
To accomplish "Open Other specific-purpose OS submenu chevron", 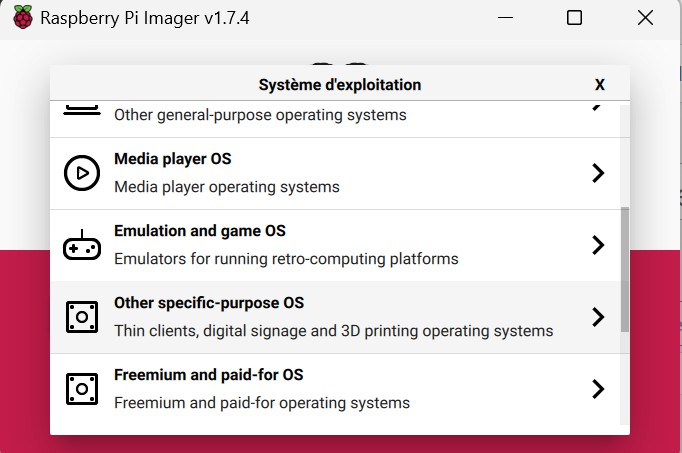I will point(598,317).
